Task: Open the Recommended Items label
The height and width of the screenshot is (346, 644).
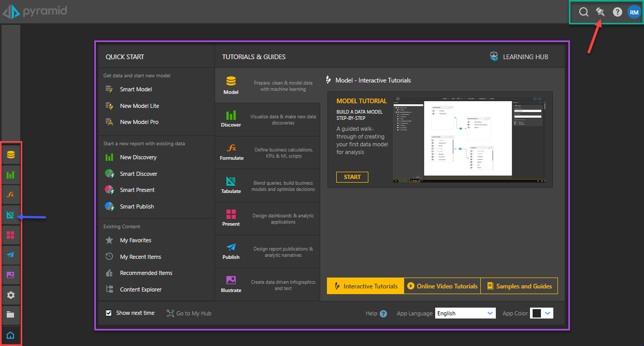Action: click(146, 273)
